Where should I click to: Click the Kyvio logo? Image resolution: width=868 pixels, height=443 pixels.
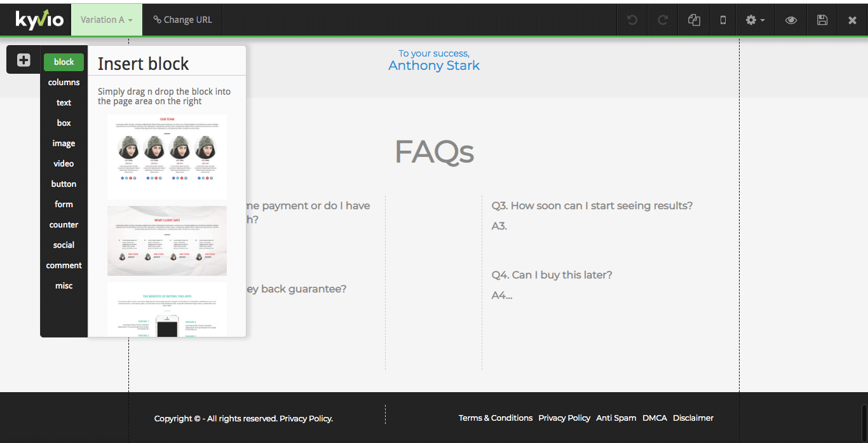39,20
